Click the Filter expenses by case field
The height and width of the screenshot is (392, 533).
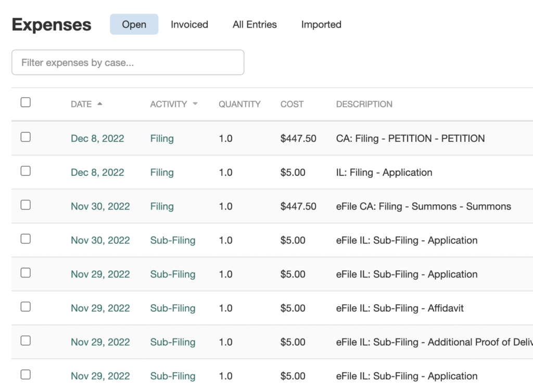click(x=128, y=62)
